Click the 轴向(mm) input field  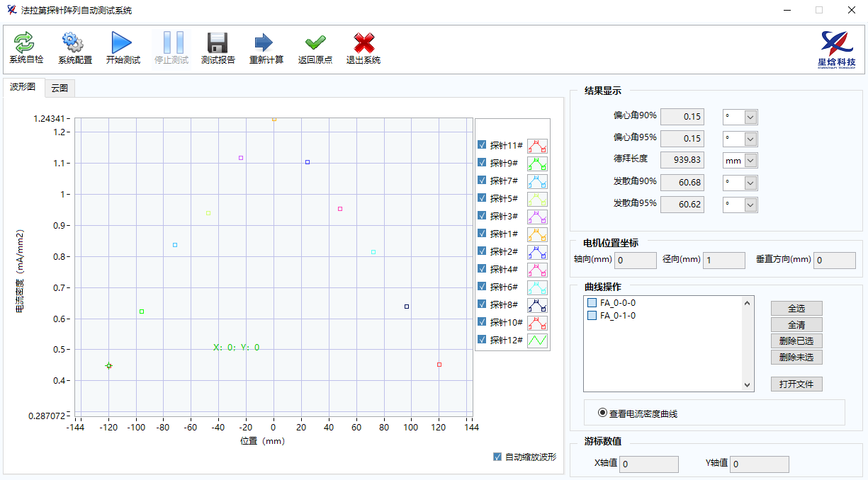coord(636,261)
